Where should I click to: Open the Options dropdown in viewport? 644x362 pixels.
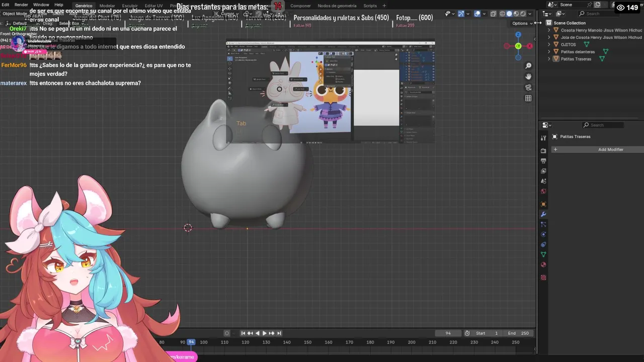click(x=522, y=23)
